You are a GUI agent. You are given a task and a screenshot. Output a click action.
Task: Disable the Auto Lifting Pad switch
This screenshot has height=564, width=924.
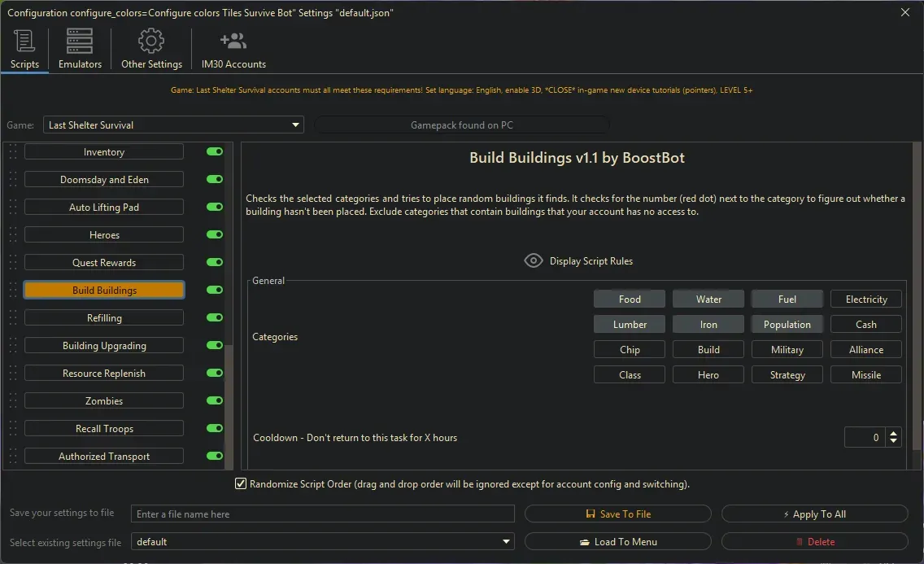pos(215,207)
